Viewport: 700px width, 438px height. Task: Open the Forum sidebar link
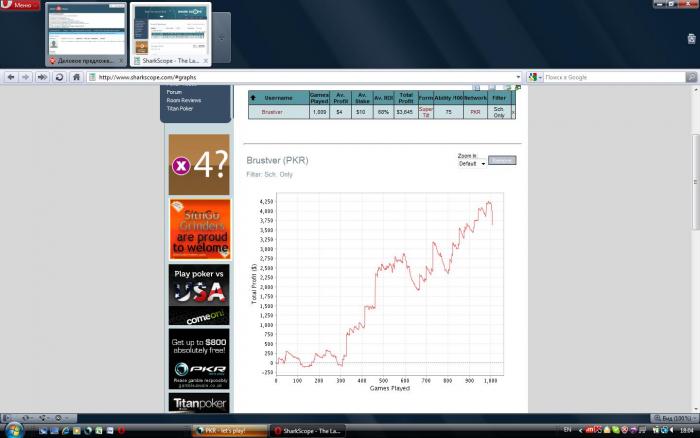[174, 92]
